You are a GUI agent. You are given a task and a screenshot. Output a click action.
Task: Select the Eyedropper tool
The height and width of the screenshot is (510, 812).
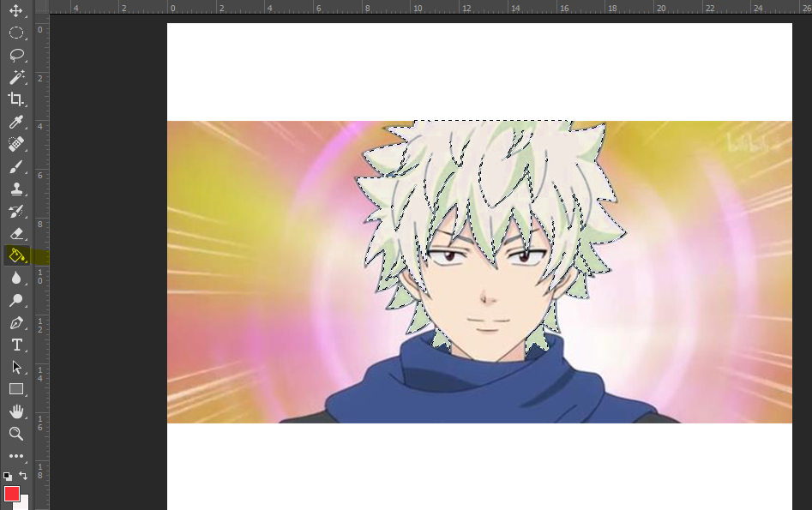tap(16, 122)
